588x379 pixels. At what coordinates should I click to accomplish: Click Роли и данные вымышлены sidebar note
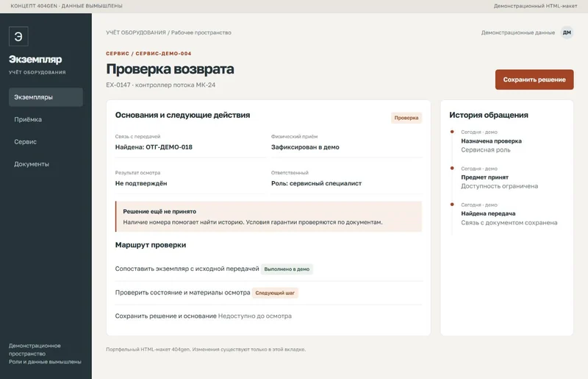[45, 362]
